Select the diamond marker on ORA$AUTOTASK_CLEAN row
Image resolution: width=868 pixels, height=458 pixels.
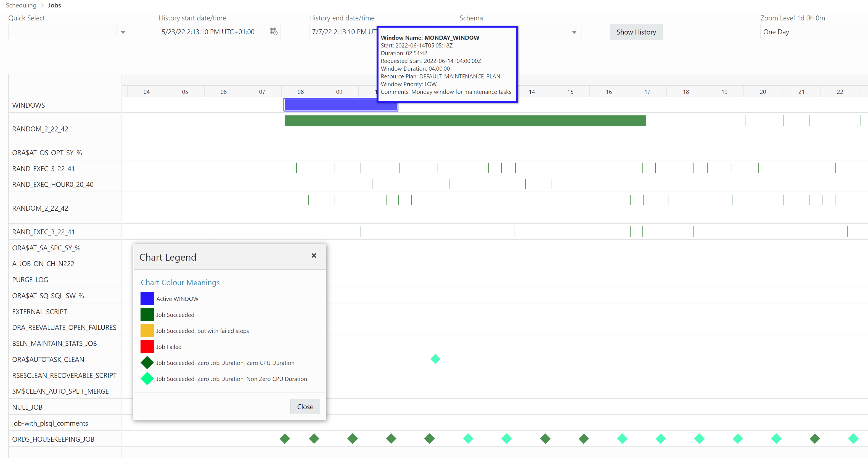coord(435,359)
